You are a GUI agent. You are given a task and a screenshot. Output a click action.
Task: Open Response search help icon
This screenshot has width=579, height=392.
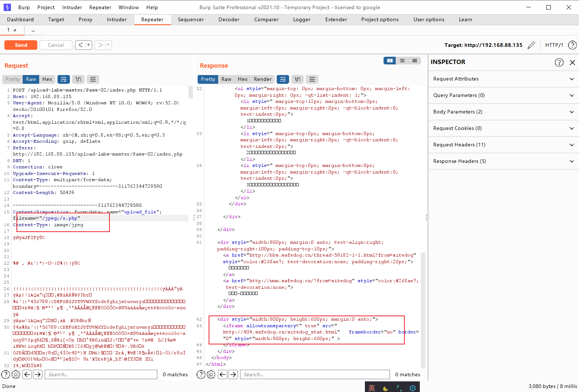click(201, 374)
